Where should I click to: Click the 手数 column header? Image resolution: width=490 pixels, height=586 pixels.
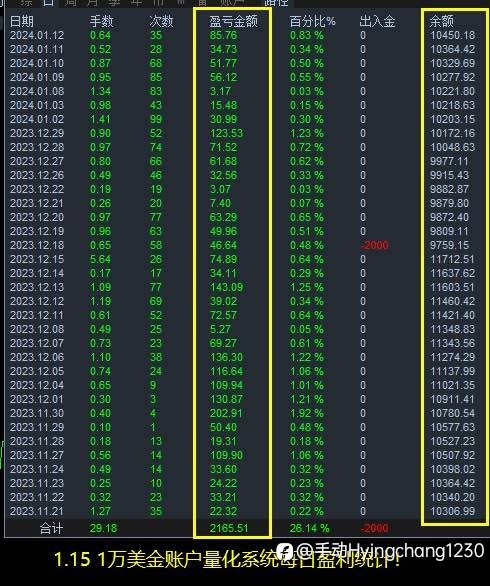[101, 21]
